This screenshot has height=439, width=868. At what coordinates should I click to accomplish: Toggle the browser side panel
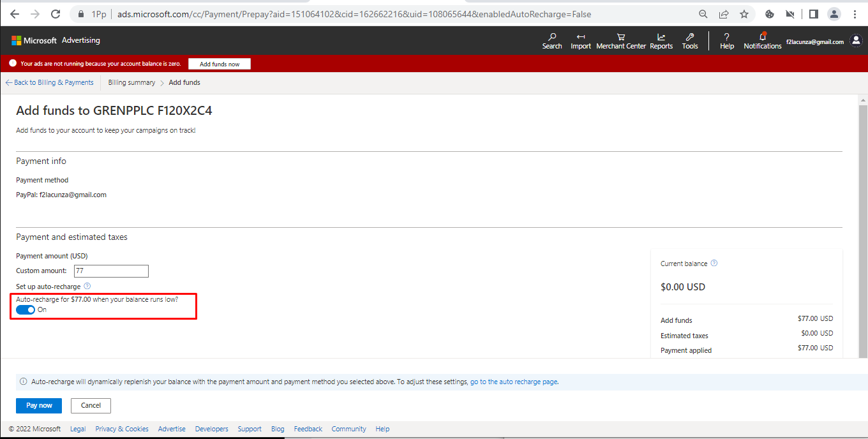tap(814, 14)
